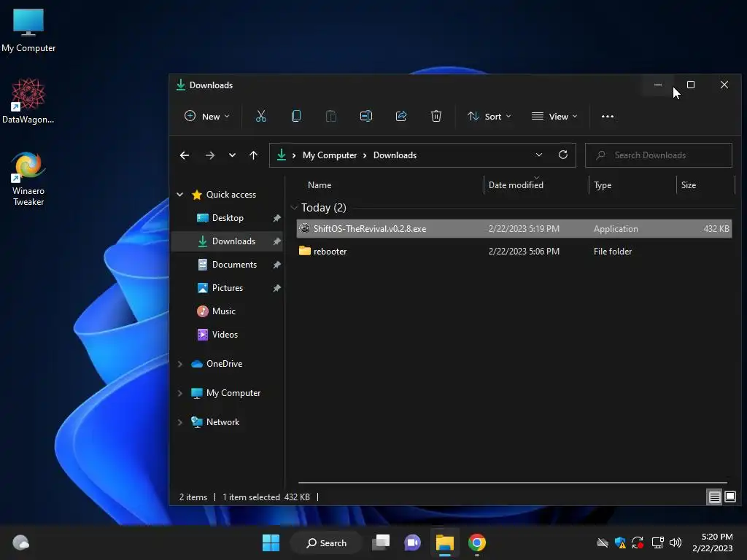The height and width of the screenshot is (560, 747).
Task: Click Downloads in address breadcrumb
Action: (x=395, y=155)
